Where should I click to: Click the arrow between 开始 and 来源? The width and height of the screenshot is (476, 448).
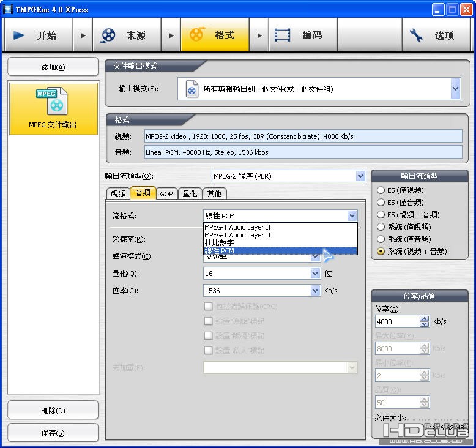coord(83,35)
